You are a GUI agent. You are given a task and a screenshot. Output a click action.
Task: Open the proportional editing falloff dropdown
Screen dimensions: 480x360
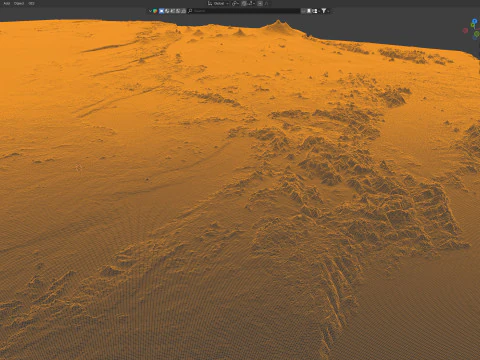click(x=266, y=3)
